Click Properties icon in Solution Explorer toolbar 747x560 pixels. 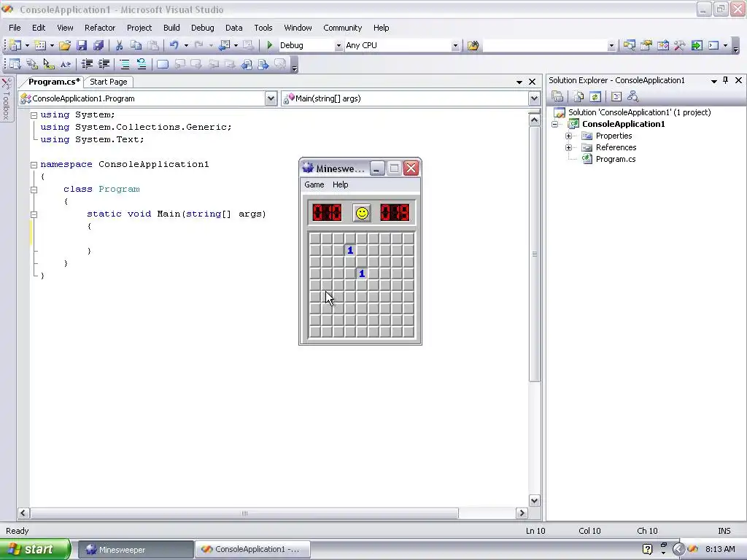click(557, 97)
